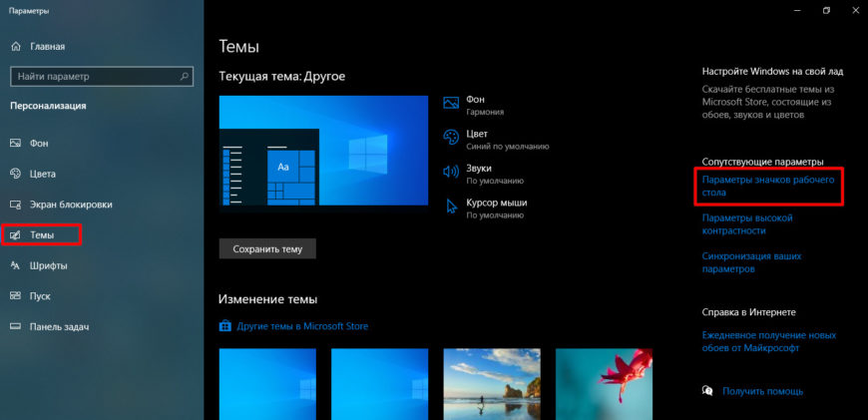Open Синхронизация ваших параметров link
The height and width of the screenshot is (420, 868).
pyautogui.click(x=751, y=262)
